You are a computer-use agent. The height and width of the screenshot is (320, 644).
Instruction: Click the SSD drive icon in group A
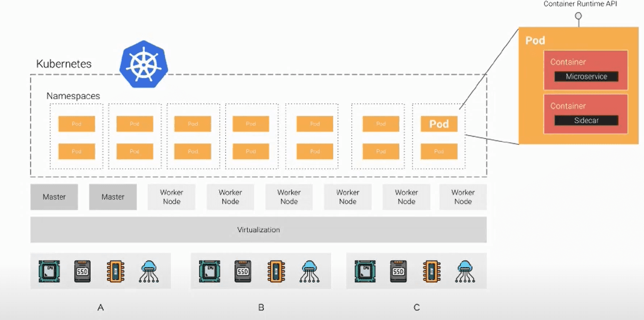(83, 271)
